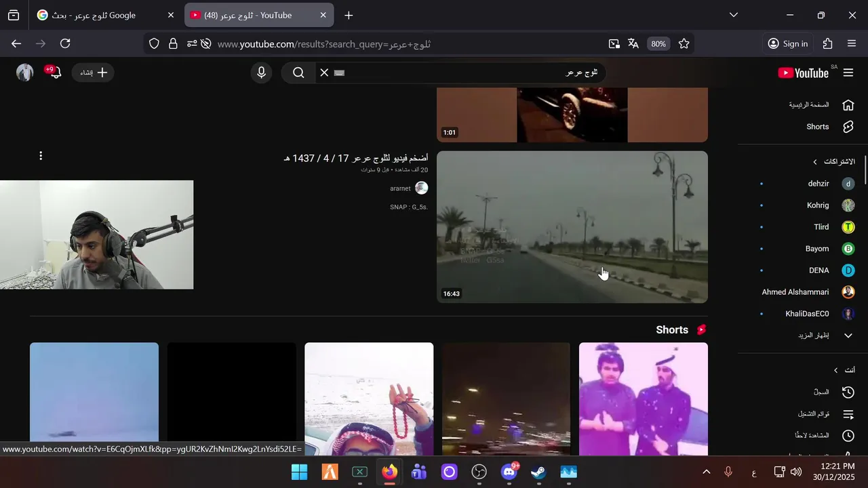868x488 pixels.
Task: Reload the current page
Action: (65, 43)
